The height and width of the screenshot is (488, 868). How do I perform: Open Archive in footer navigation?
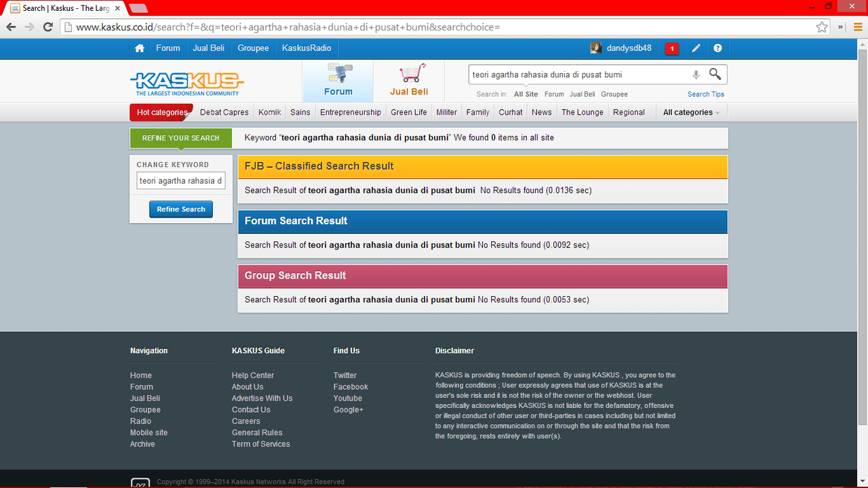click(x=142, y=444)
